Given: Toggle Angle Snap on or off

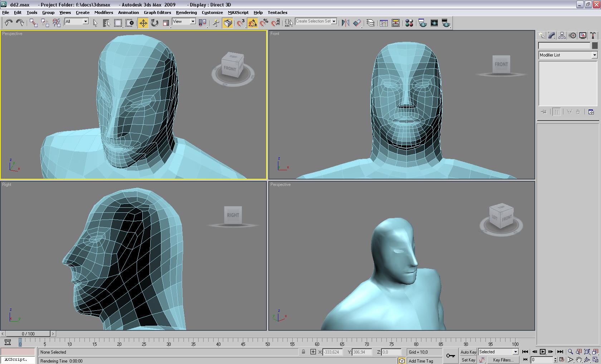Looking at the screenshot, I should [x=253, y=23].
